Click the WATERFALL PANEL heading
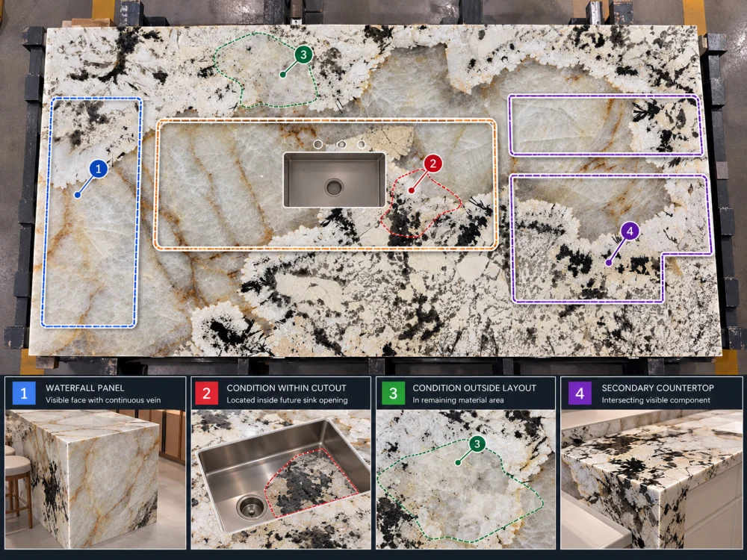Viewport: 747px width, 560px height. 85,388
